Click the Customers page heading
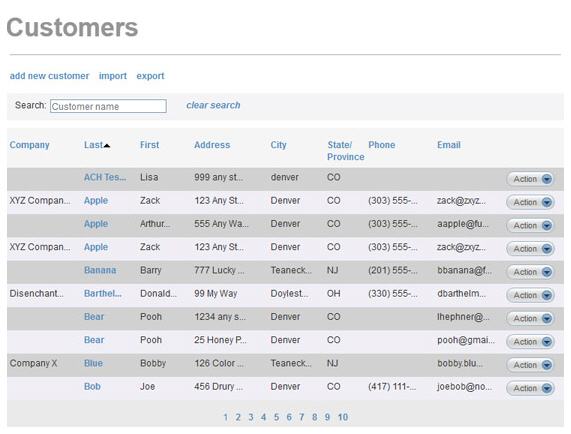 (72, 28)
